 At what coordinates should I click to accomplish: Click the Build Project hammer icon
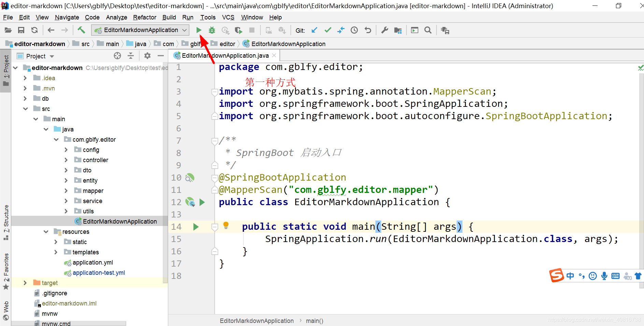click(x=81, y=30)
